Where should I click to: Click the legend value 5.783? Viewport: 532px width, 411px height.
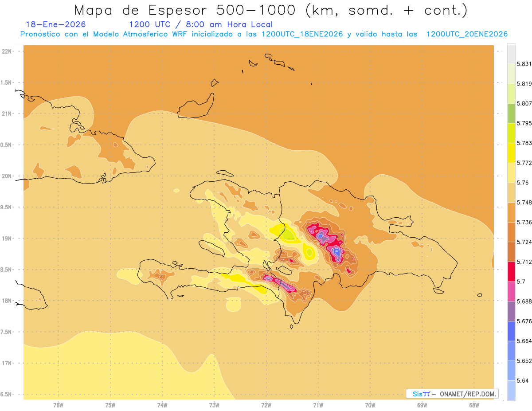click(x=524, y=143)
